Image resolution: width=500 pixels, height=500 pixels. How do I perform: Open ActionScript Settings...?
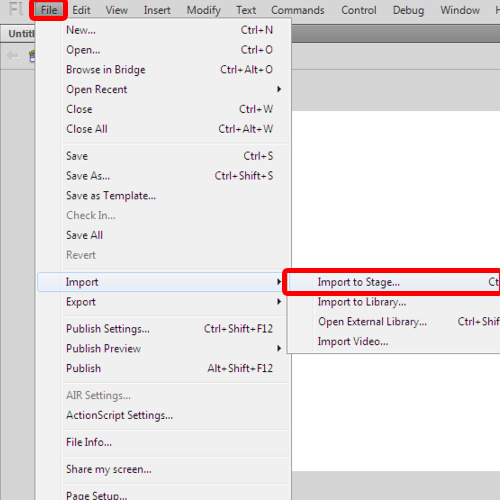point(163,415)
